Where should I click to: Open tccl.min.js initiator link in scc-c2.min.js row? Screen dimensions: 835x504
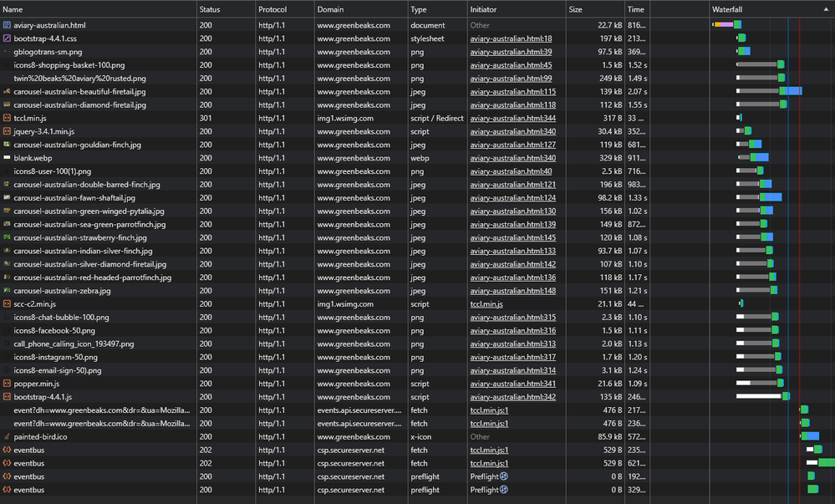(x=486, y=304)
